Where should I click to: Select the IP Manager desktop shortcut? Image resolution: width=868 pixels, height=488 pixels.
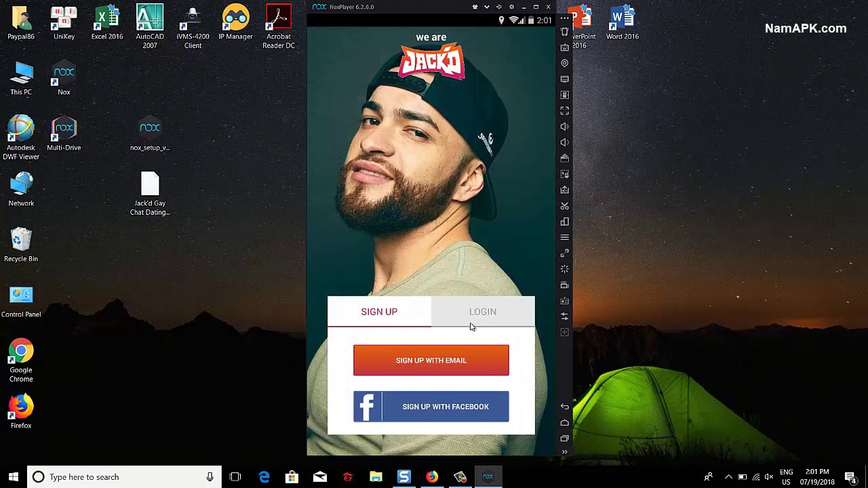point(235,23)
